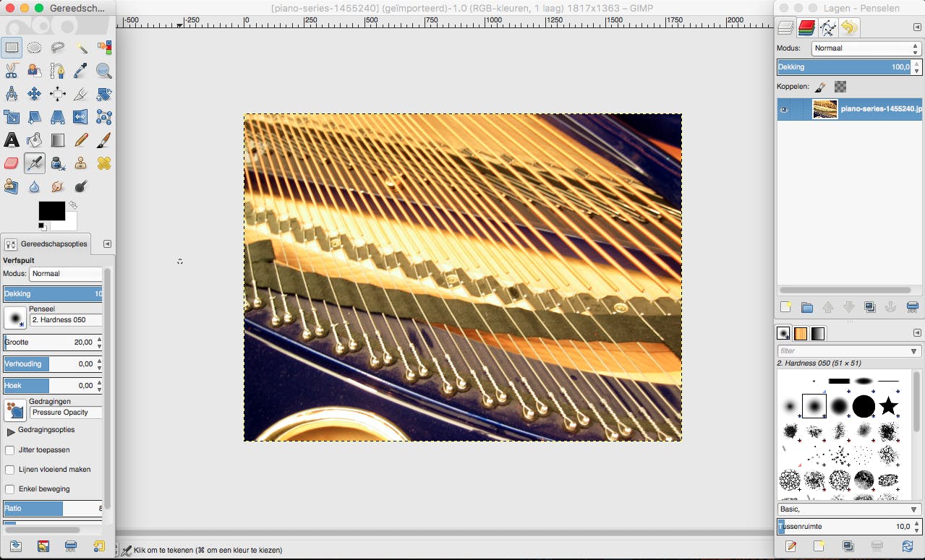Select the Fuzzy Select magic wand tool
The width and height of the screenshot is (925, 560).
(x=81, y=48)
